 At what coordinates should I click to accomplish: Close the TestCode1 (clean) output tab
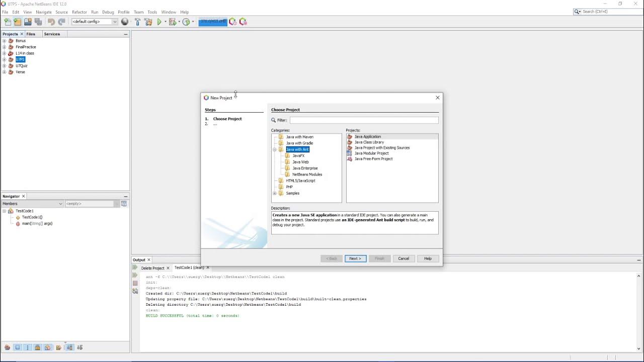tap(208, 267)
